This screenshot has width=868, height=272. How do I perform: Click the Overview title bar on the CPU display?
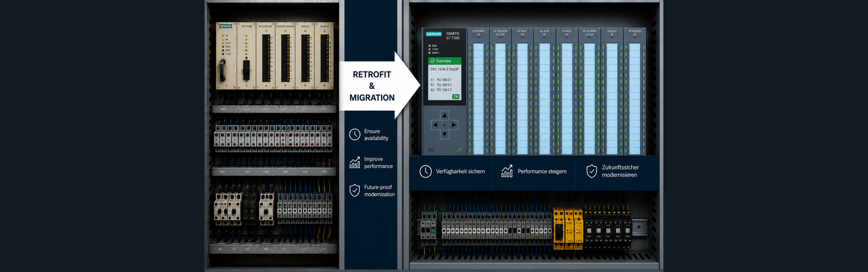[445, 61]
